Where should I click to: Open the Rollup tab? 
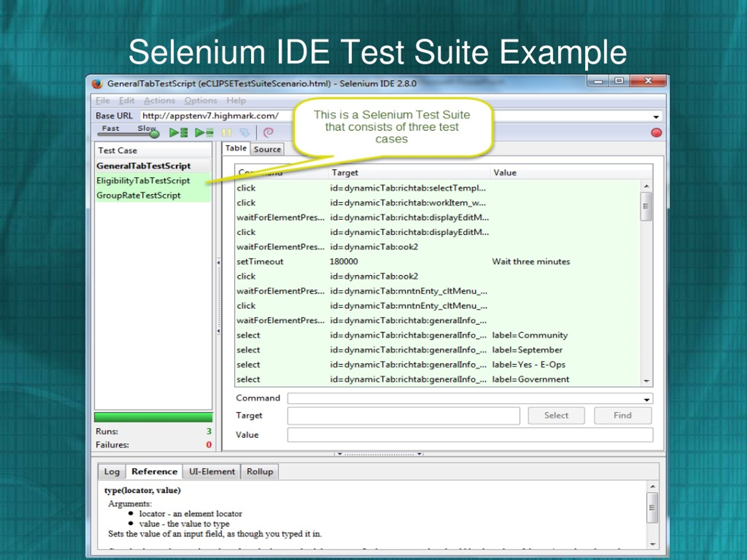[x=260, y=472]
